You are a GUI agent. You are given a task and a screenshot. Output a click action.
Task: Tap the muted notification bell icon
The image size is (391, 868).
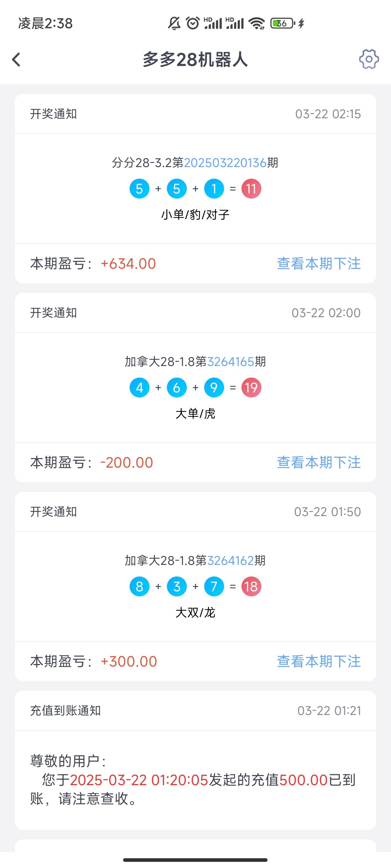click(x=174, y=24)
